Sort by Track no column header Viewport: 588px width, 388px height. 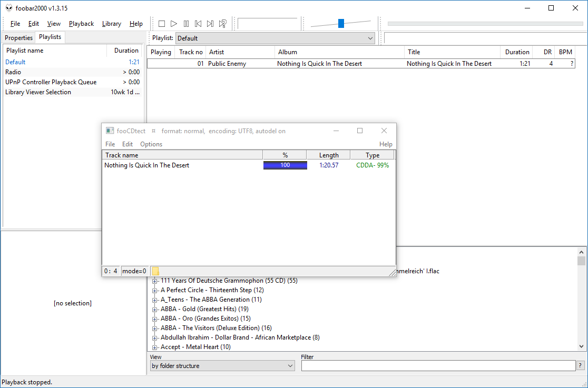point(191,52)
